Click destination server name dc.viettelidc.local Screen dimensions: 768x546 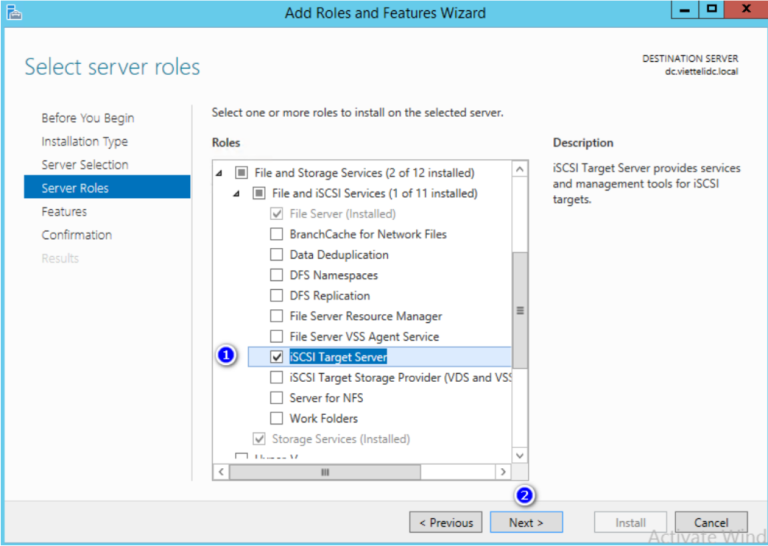(701, 71)
